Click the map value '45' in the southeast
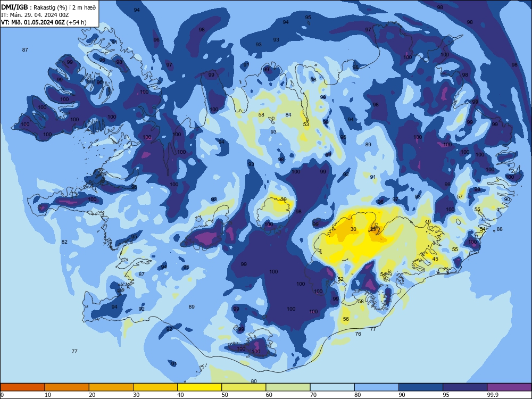532x399 pixels. [435, 259]
